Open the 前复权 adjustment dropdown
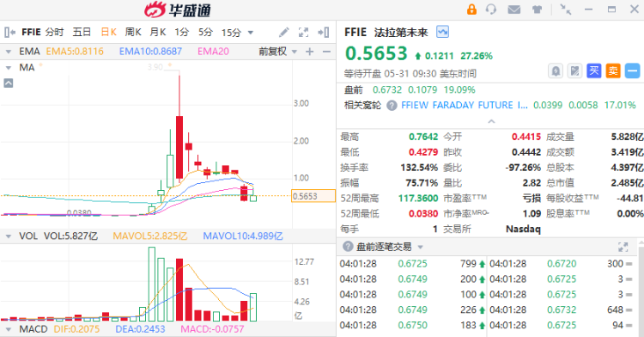Viewport: 644px width, 337px height. [x=278, y=52]
